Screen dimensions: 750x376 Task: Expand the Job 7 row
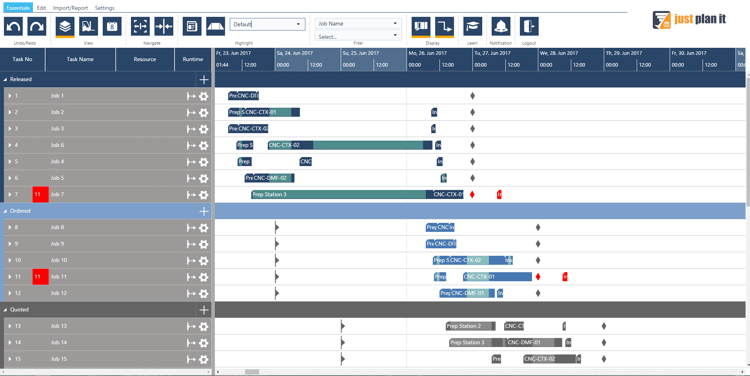click(x=10, y=195)
